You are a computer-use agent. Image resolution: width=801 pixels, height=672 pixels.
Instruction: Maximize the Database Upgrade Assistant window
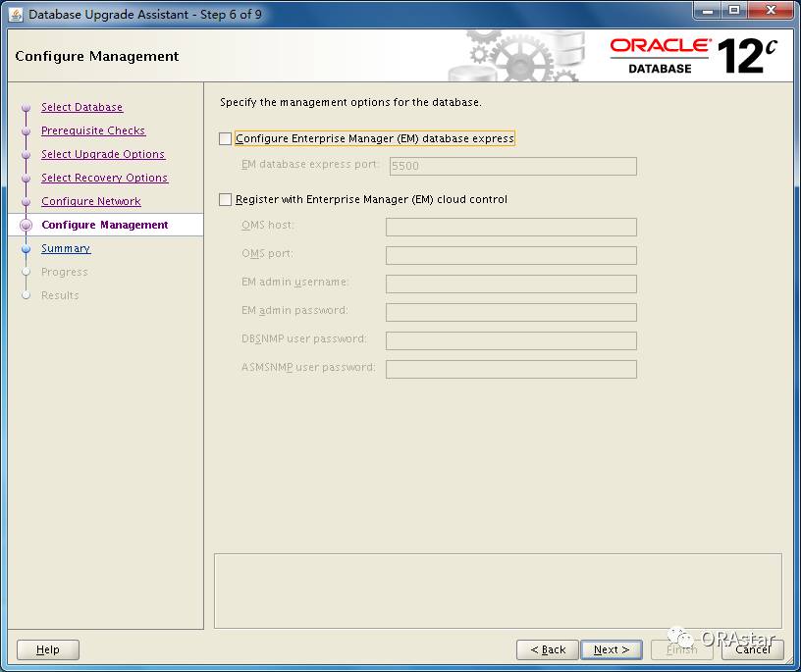734,10
